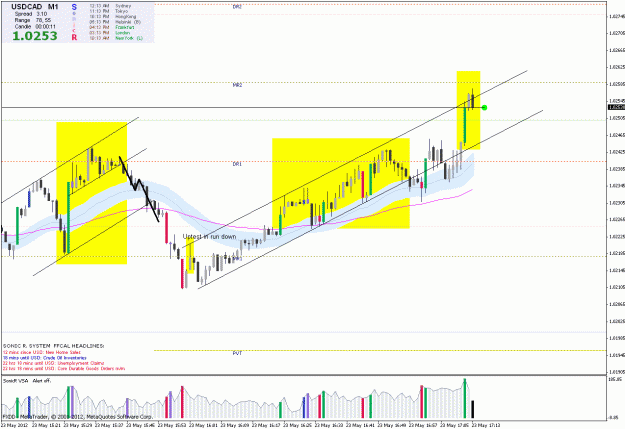Click the 23 May 17:13 time axis label
The height and width of the screenshot is (429, 625).
485,425
